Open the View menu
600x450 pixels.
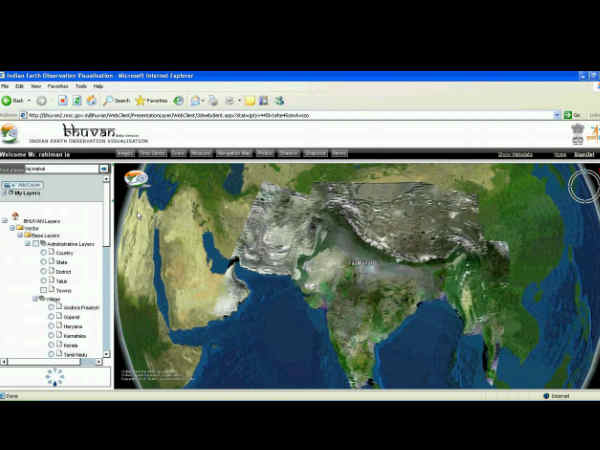35,86
